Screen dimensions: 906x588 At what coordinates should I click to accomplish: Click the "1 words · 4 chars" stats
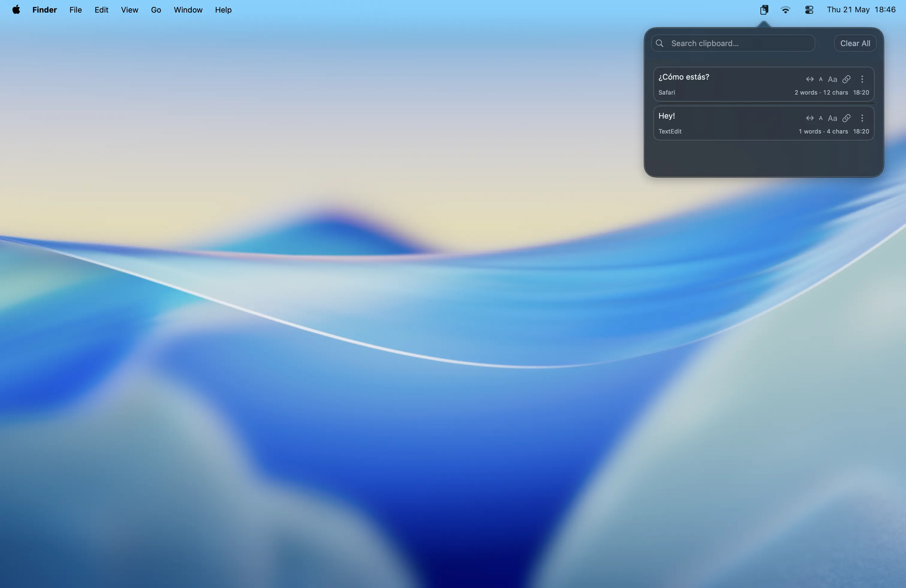tap(823, 131)
